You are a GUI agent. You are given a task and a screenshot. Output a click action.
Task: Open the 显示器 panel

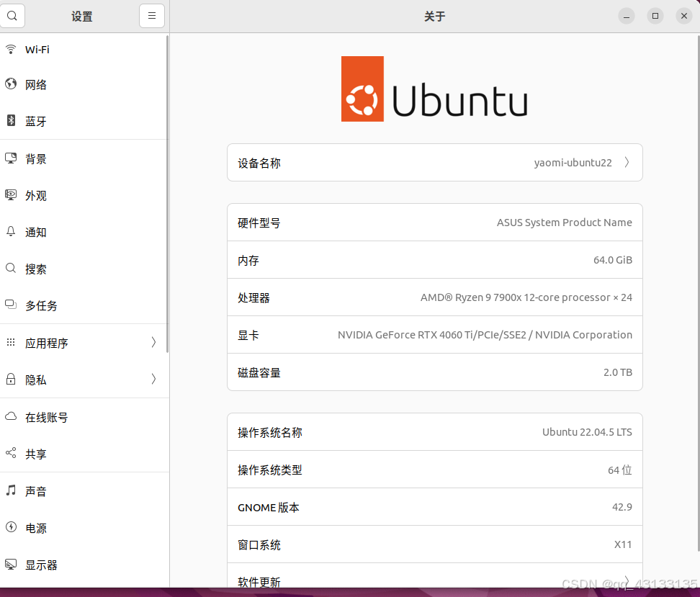[84, 565]
